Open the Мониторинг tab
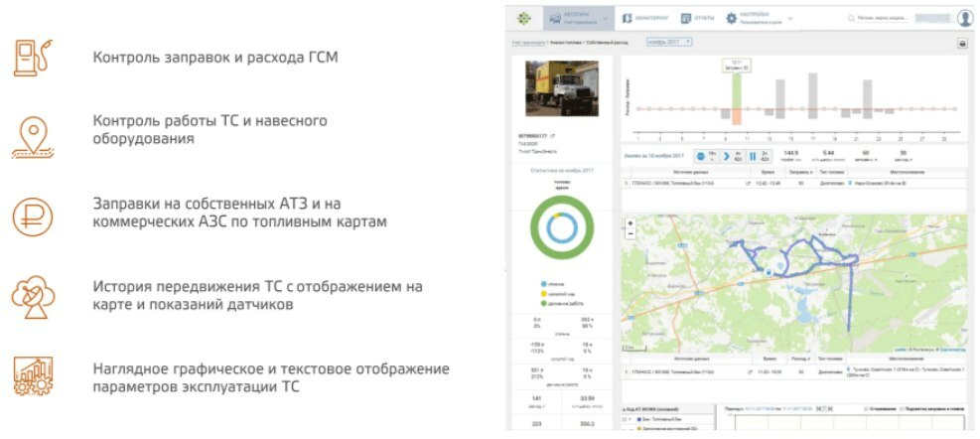The width and height of the screenshot is (980, 439). coord(645,19)
